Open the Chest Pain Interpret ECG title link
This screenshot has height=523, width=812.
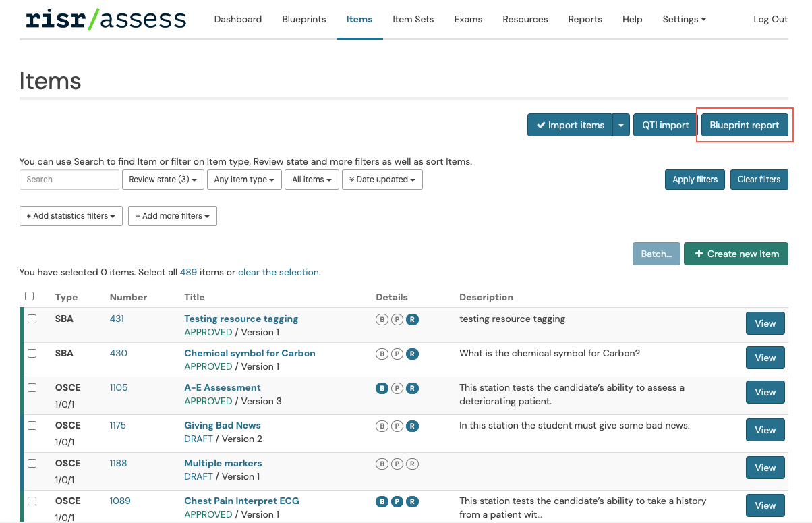241,501
